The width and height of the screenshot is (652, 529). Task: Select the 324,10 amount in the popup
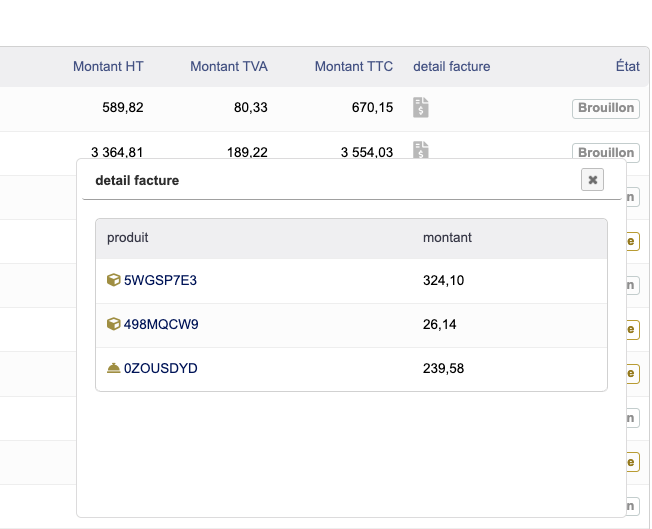click(x=443, y=280)
